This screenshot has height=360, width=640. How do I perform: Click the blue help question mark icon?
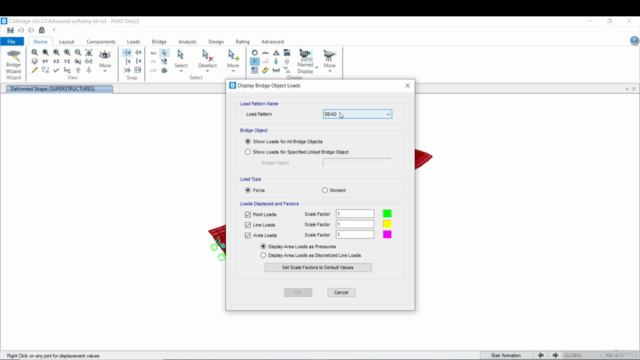[634, 40]
